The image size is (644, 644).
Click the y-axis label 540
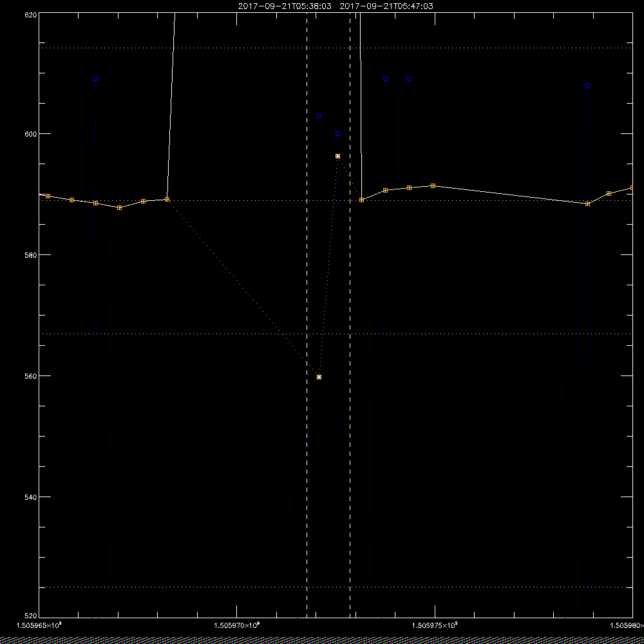[31, 497]
